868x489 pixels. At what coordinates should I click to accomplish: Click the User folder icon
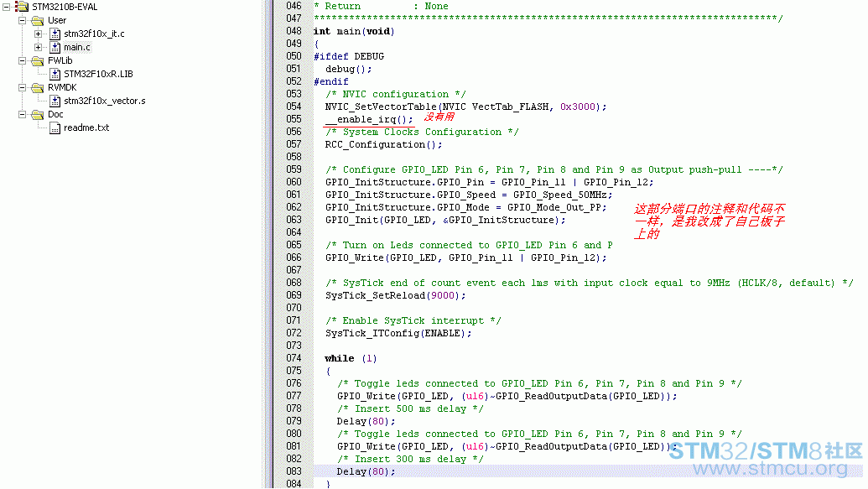[38, 20]
